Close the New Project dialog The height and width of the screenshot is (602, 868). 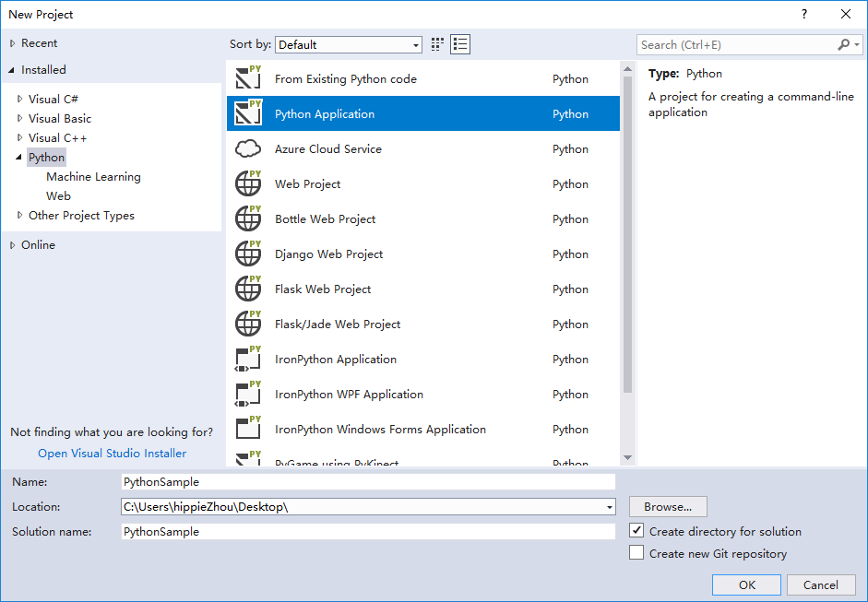click(846, 15)
